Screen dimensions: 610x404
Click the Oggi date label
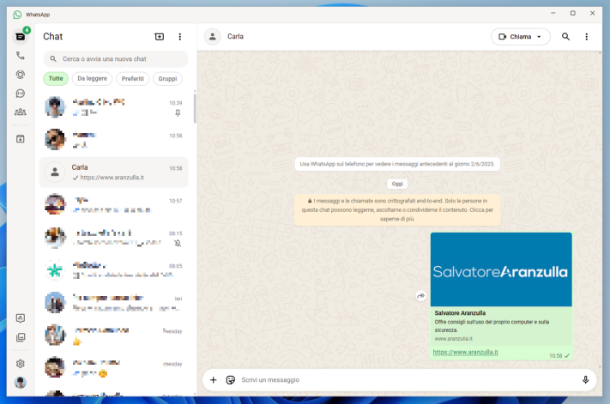point(397,184)
